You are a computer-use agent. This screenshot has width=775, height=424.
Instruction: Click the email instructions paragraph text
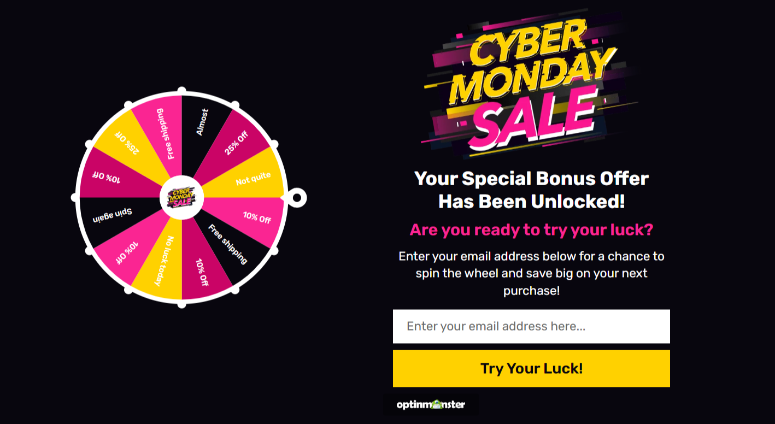click(531, 273)
